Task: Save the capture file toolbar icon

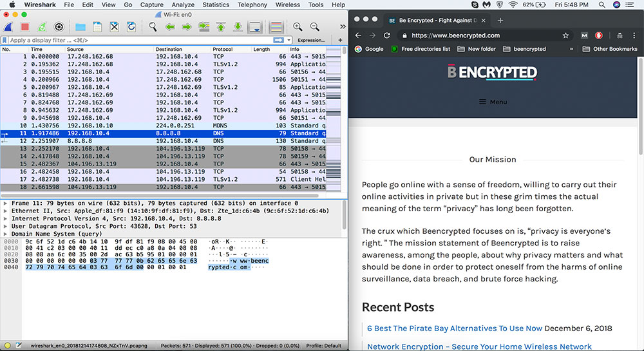Action: click(97, 27)
